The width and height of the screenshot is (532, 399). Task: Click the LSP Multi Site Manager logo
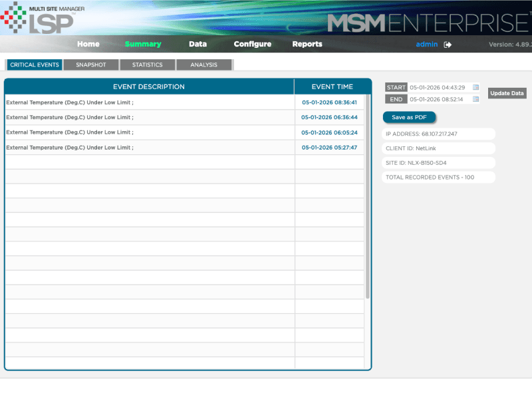tap(43, 18)
